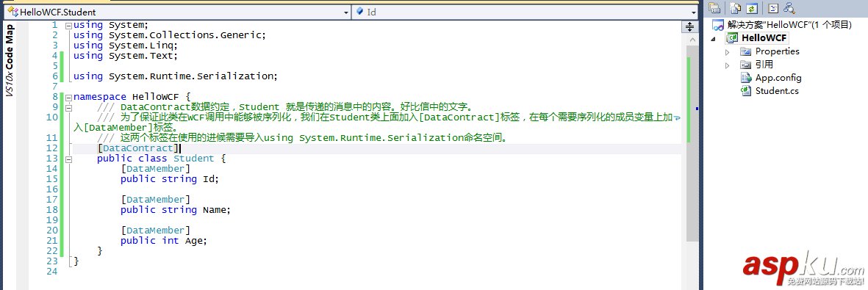
Task: Open the HelloWCF.Student type dropdown
Action: pyautogui.click(x=346, y=12)
